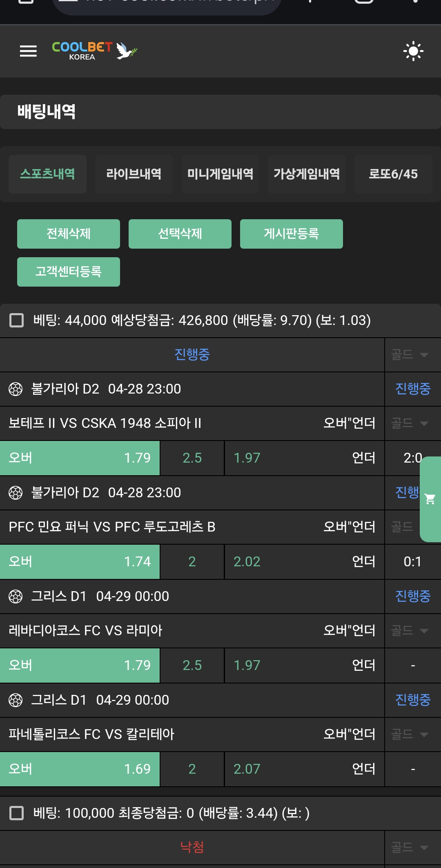This screenshot has width=441, height=868.
Task: Click soccer ball icon beside 보테프 II match
Action: 16,389
